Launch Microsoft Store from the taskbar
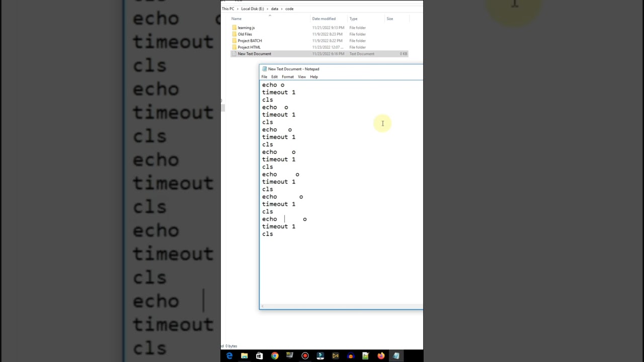Screen dimensions: 644x362 pyautogui.click(x=260, y=356)
